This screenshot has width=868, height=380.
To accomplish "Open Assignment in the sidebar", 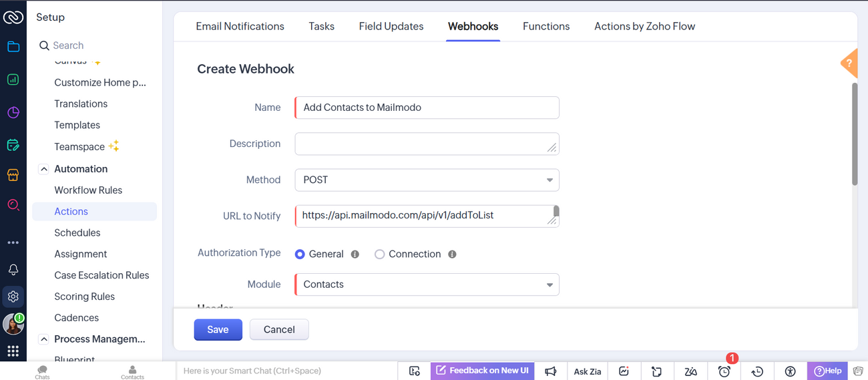I will [x=81, y=254].
